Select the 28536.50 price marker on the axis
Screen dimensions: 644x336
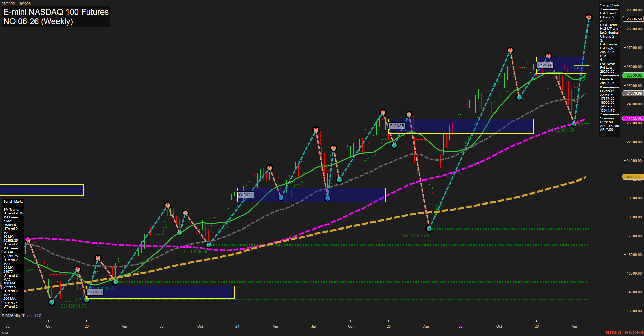634,19
